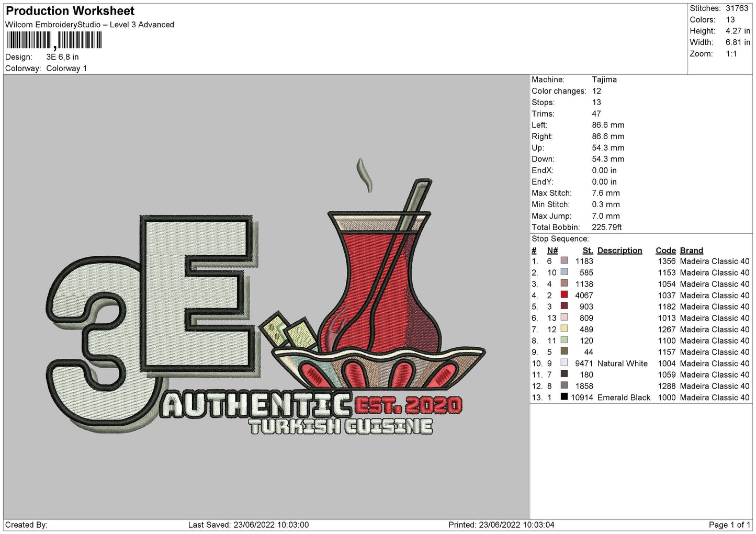
Task: Click the dark red swatch for code 1182
Action: [564, 306]
